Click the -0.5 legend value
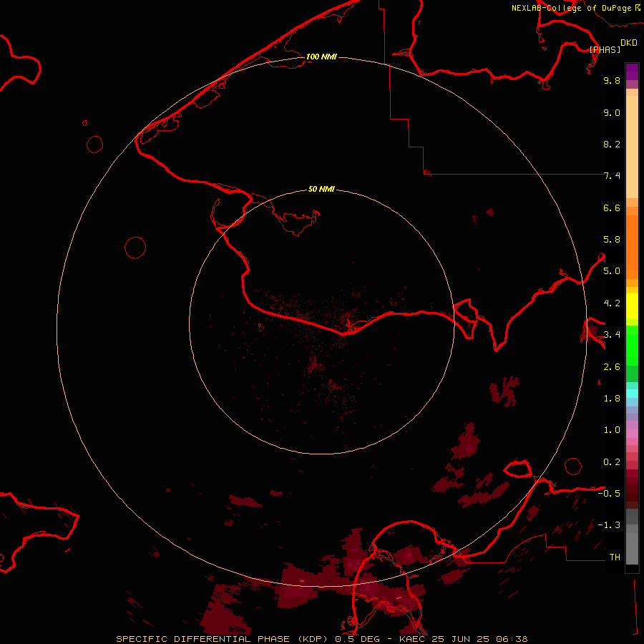The width and height of the screenshot is (644, 644). tap(609, 494)
